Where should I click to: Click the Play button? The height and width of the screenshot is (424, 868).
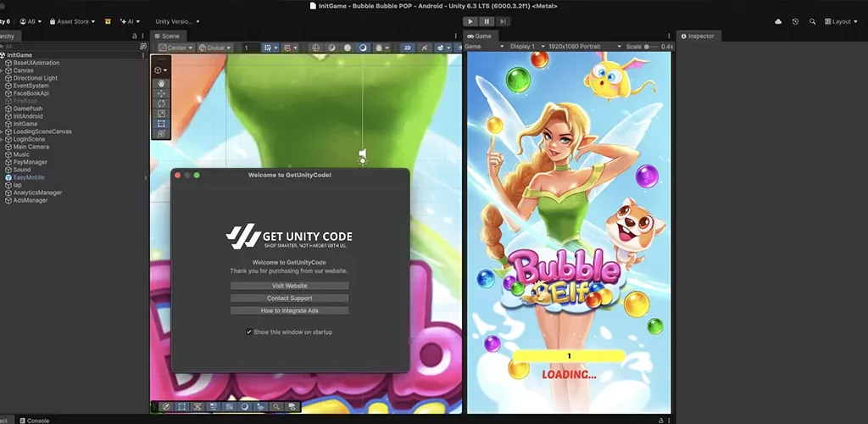click(470, 21)
